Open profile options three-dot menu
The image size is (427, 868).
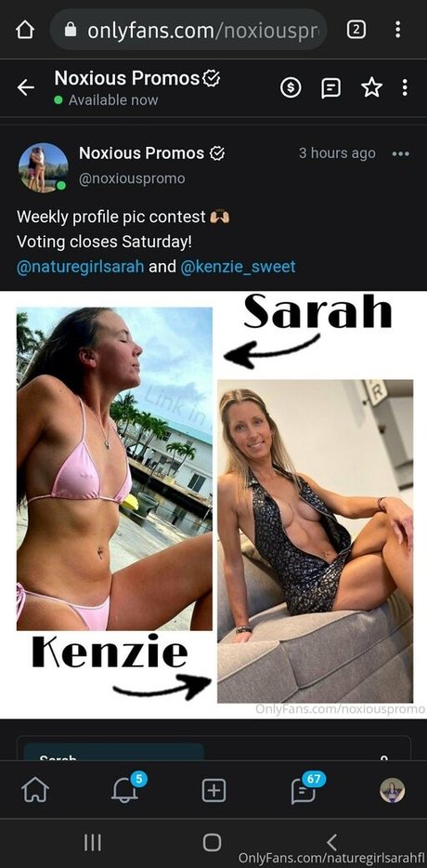[x=405, y=87]
